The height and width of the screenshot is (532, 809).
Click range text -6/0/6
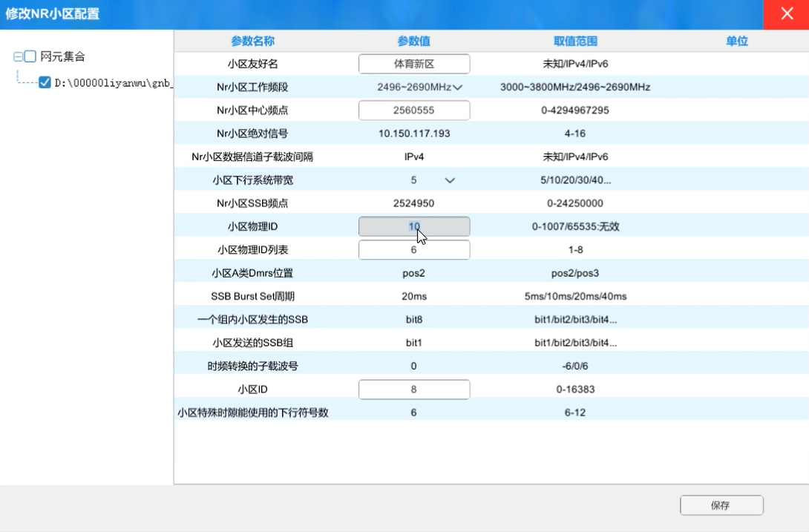coord(575,366)
